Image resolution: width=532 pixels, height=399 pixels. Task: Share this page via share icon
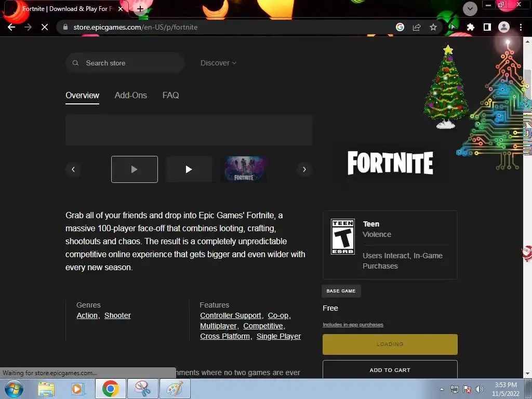417,27
